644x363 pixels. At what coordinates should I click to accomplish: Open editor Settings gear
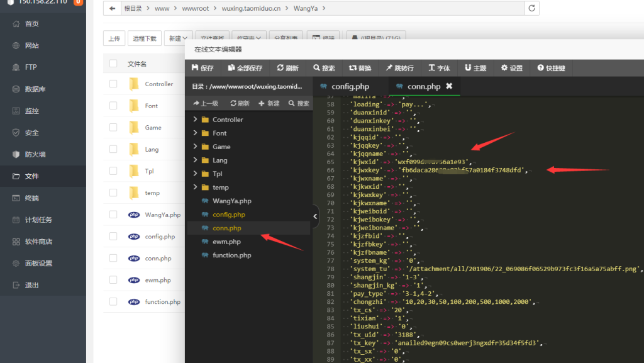coord(504,68)
